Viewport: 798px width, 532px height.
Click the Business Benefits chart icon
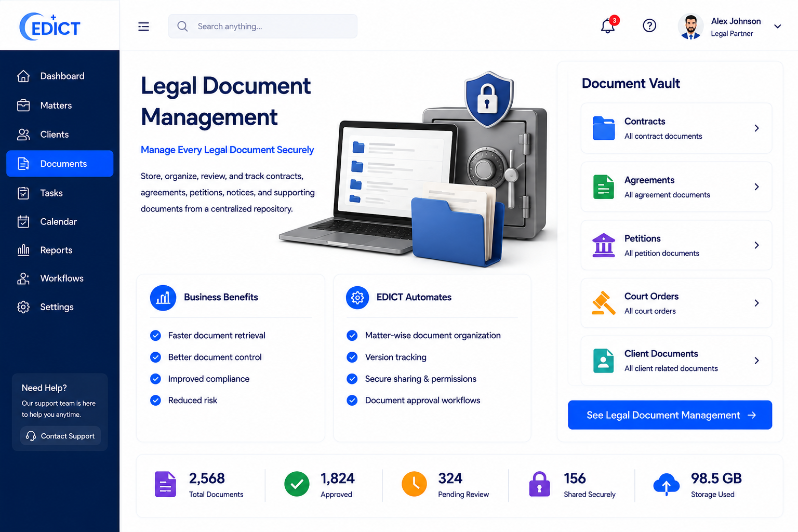tap(163, 298)
